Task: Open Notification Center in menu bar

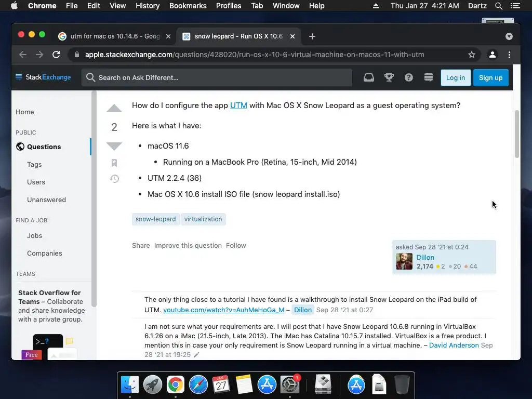Action: [x=515, y=6]
